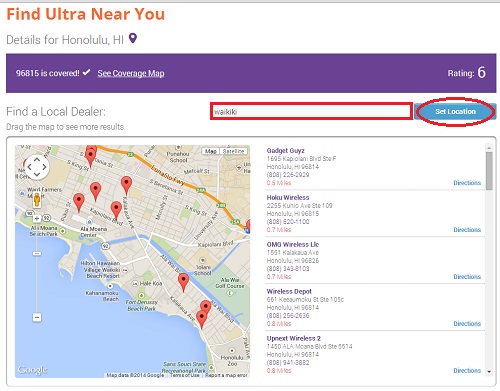Click the red pin near Kalakaua Ave golf course
500x391 pixels.
click(x=183, y=282)
